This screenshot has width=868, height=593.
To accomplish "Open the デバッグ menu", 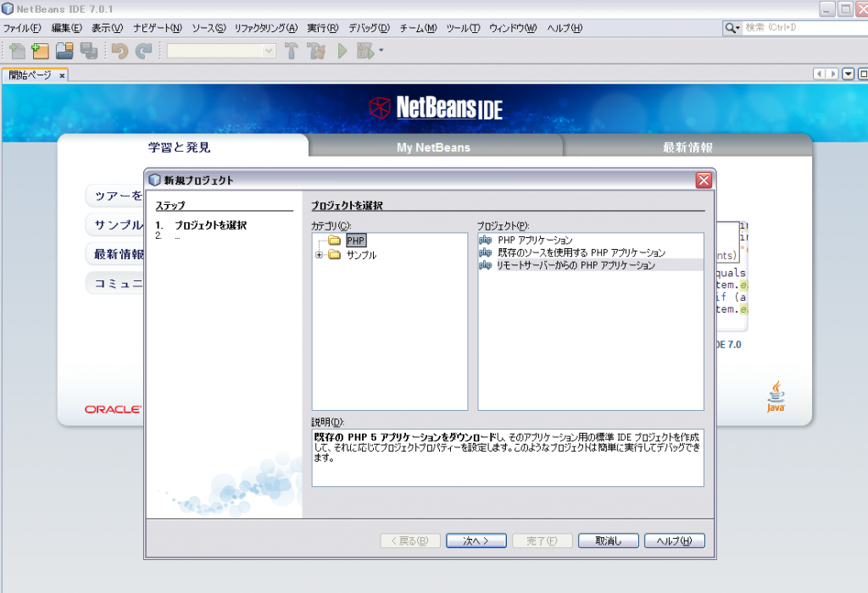I will point(370,28).
